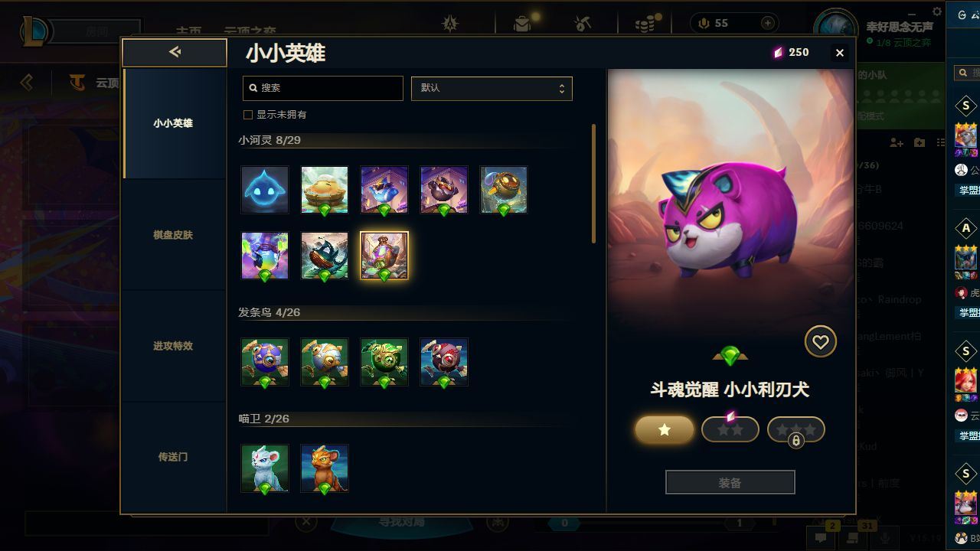The image size is (980, 551).
Task: Click the 装备 equip button
Action: coord(730,483)
